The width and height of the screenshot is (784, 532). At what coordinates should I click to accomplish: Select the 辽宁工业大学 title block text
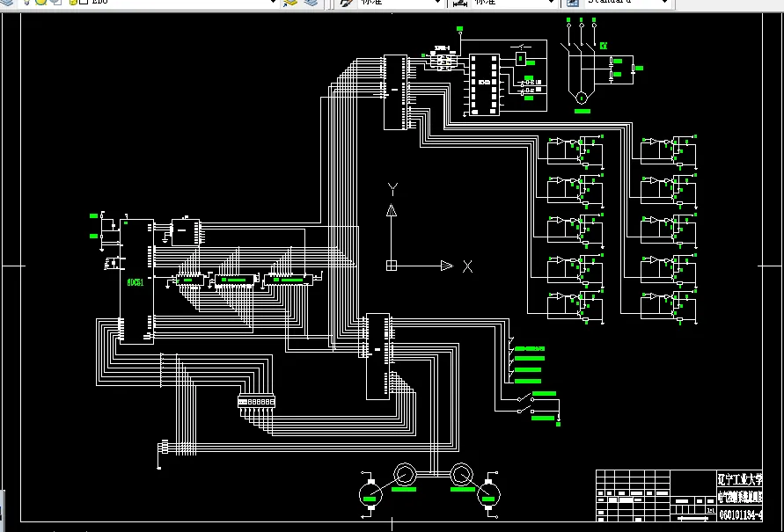click(741, 479)
